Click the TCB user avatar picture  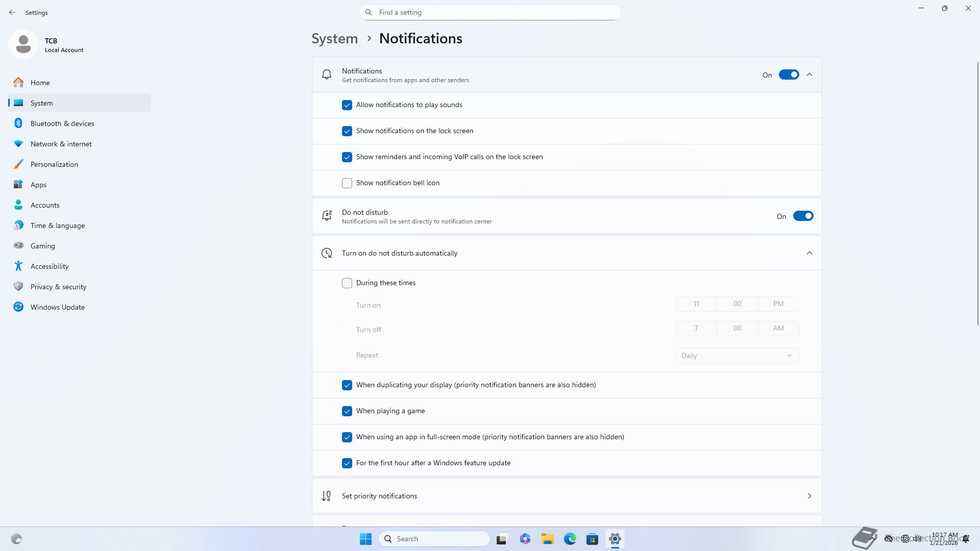coord(23,45)
